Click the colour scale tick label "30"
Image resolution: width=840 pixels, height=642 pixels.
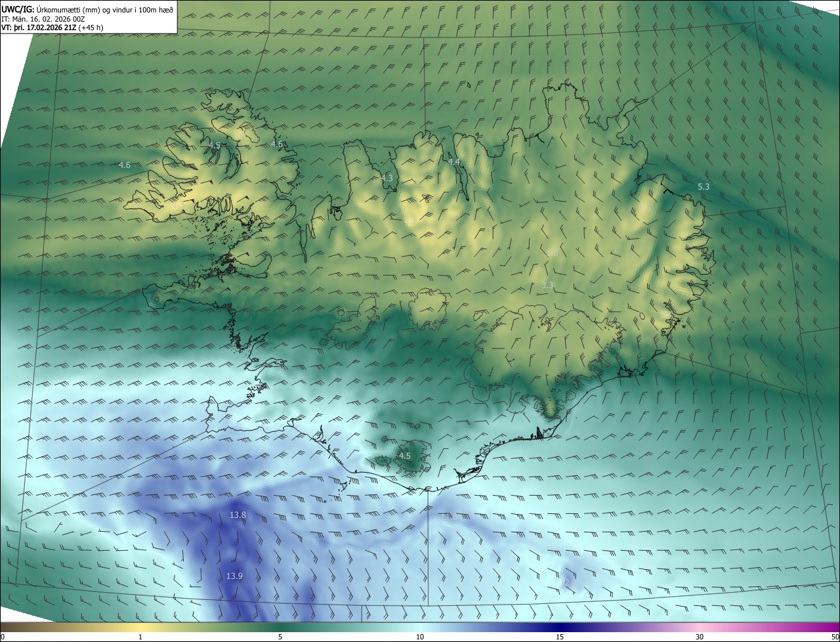click(700, 637)
